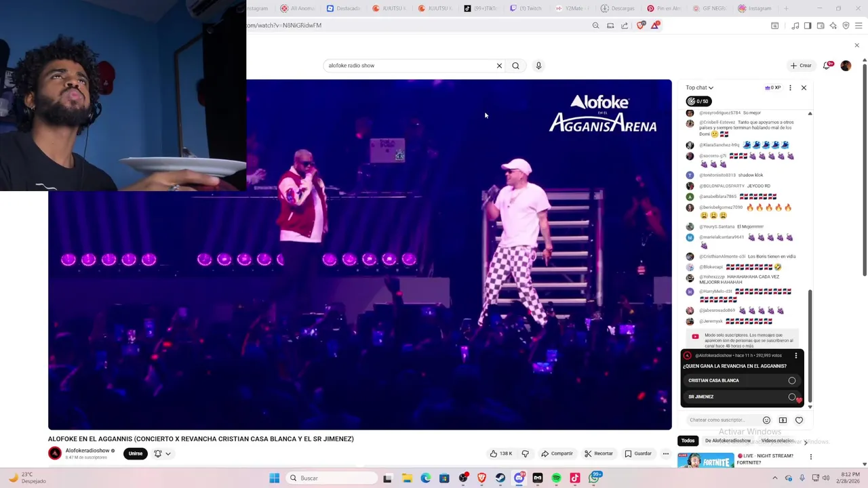Open the YouTube account avatar menu
The width and height of the screenshot is (868, 488).
point(846,66)
